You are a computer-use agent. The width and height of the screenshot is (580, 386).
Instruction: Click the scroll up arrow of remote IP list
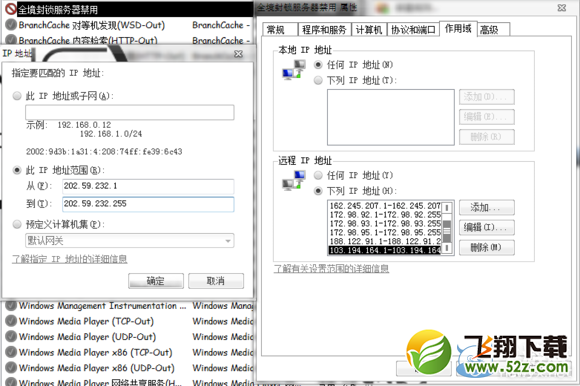coord(447,208)
